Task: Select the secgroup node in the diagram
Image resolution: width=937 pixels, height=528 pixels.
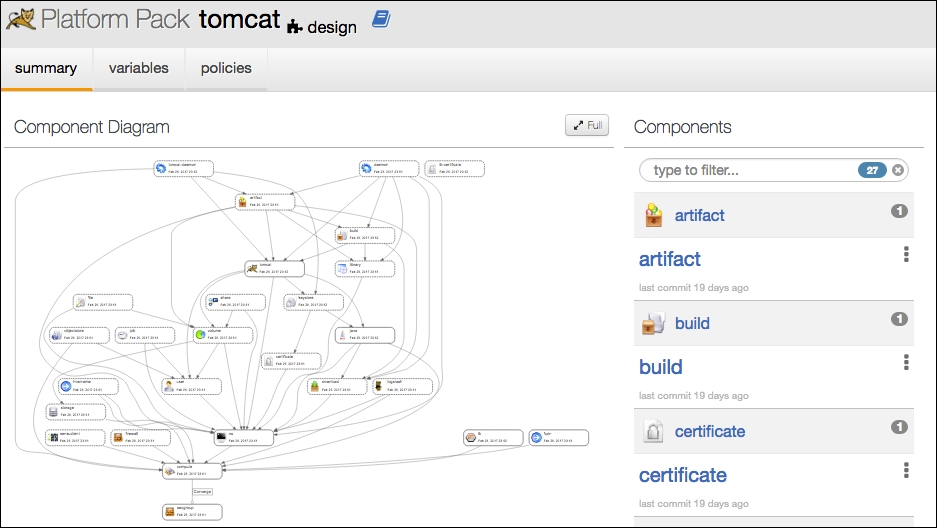Action: [192, 512]
